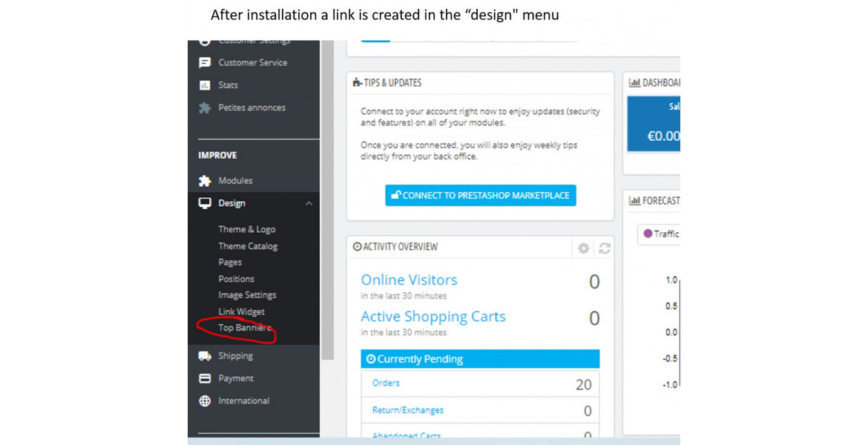Open the Online Visitors link
The width and height of the screenshot is (868, 445).
coord(409,280)
